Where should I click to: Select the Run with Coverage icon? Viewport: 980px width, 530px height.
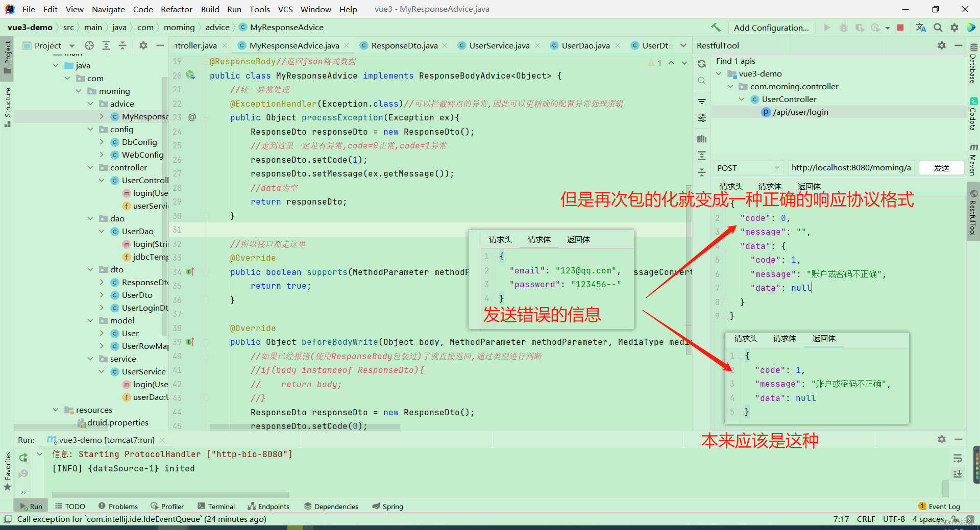pos(861,28)
